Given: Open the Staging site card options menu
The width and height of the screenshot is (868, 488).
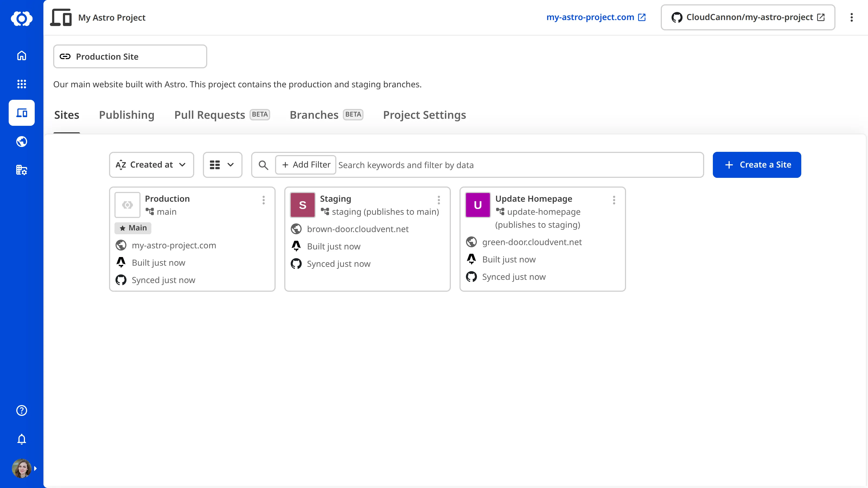Looking at the screenshot, I should [439, 200].
